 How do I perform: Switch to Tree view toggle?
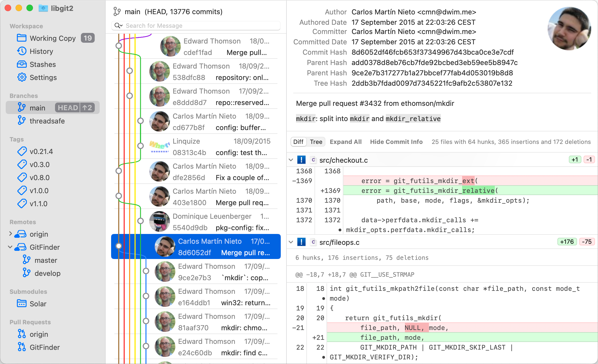click(316, 142)
